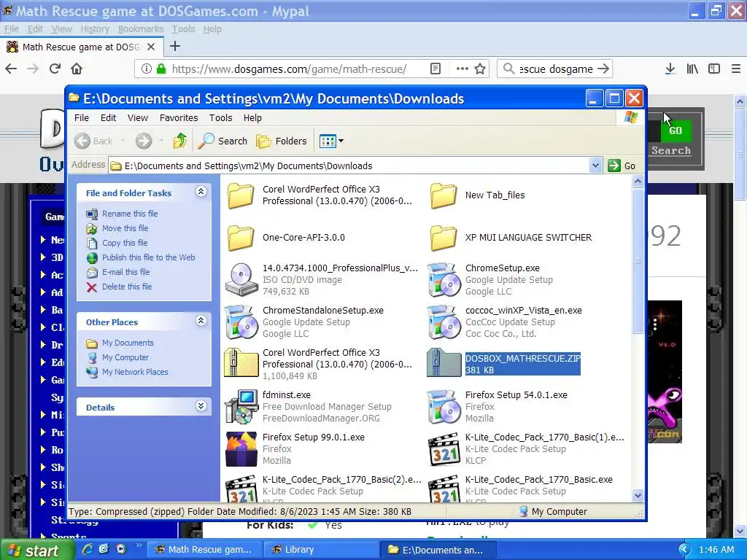Select the ChromeStandaloneSetup.exe icon
The height and width of the screenshot is (560, 747).
[x=241, y=322]
